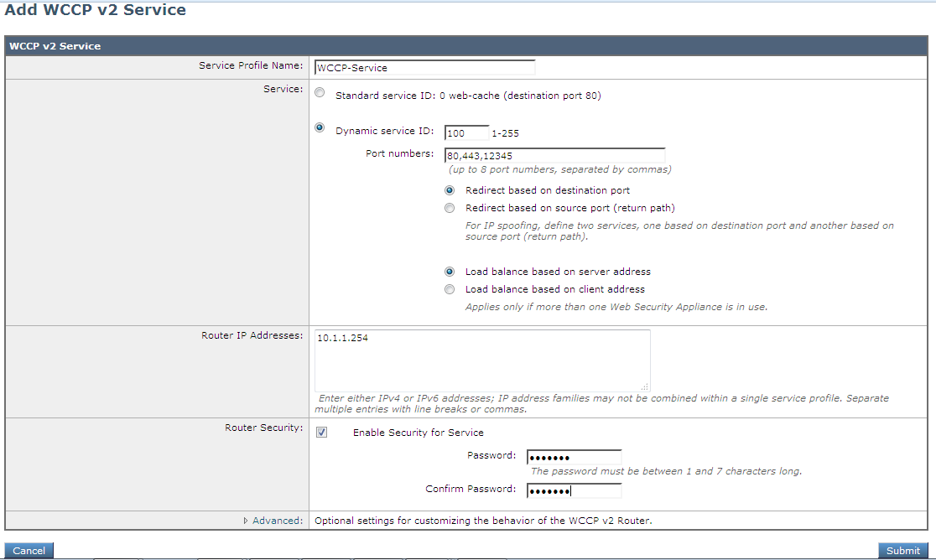
Task: Click inside the Service Profile Name field
Action: (424, 67)
